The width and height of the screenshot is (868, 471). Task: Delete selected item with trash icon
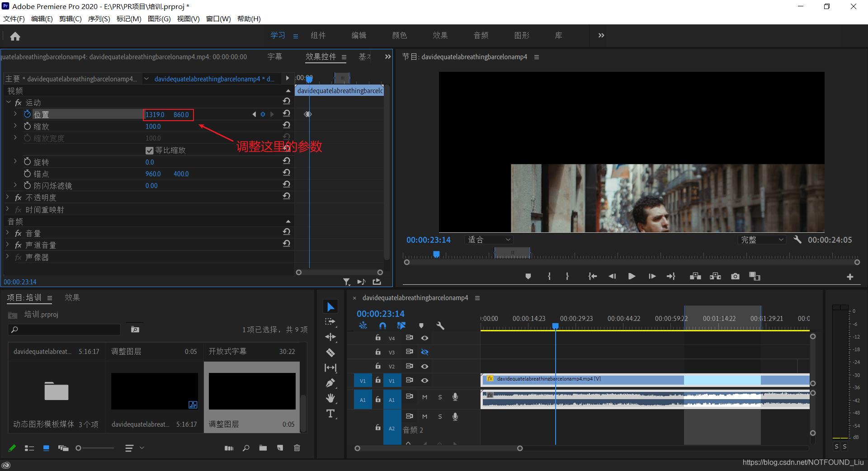tap(297, 448)
